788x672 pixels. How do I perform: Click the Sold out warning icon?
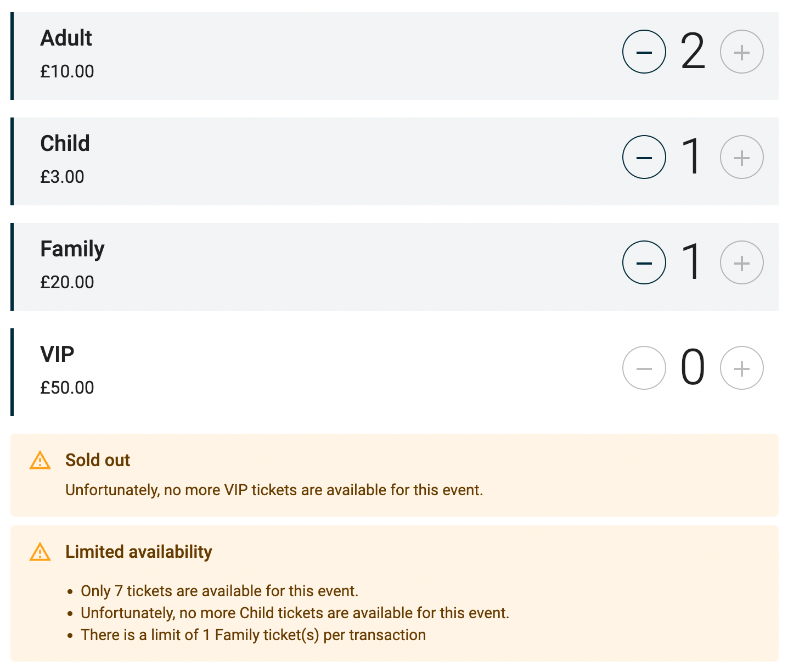pyautogui.click(x=40, y=461)
